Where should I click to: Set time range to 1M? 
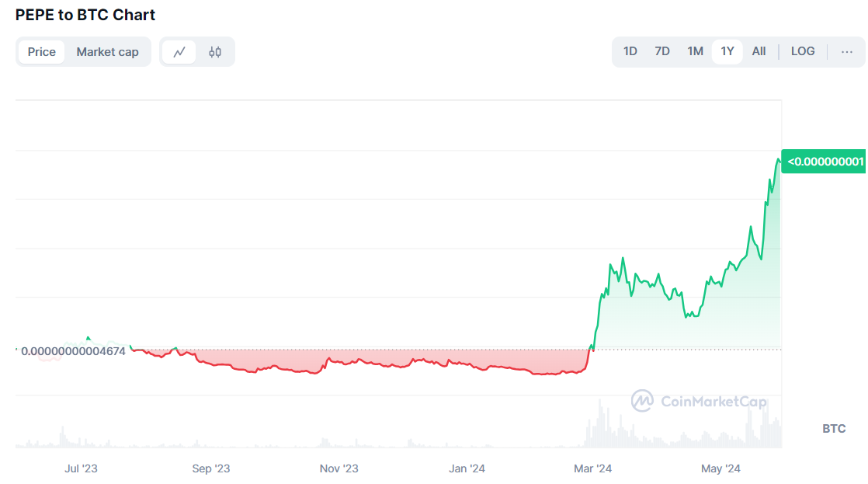(695, 51)
